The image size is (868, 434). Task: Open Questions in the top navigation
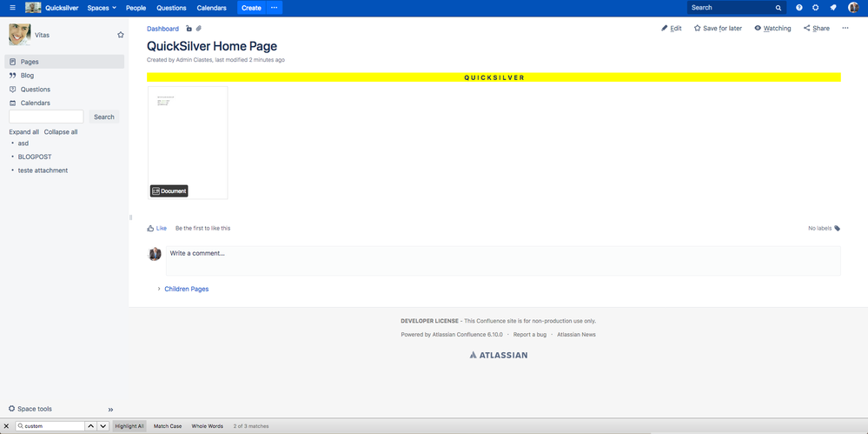(171, 8)
